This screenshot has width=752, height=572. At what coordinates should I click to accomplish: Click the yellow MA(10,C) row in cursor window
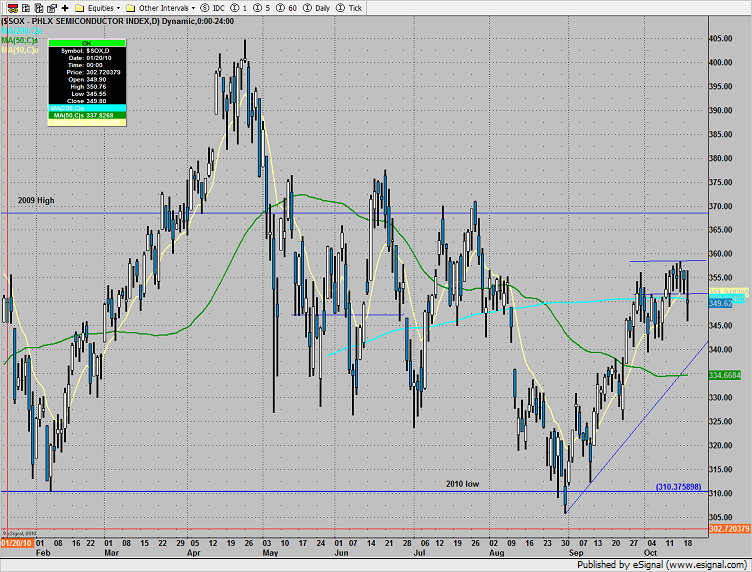tap(87, 123)
